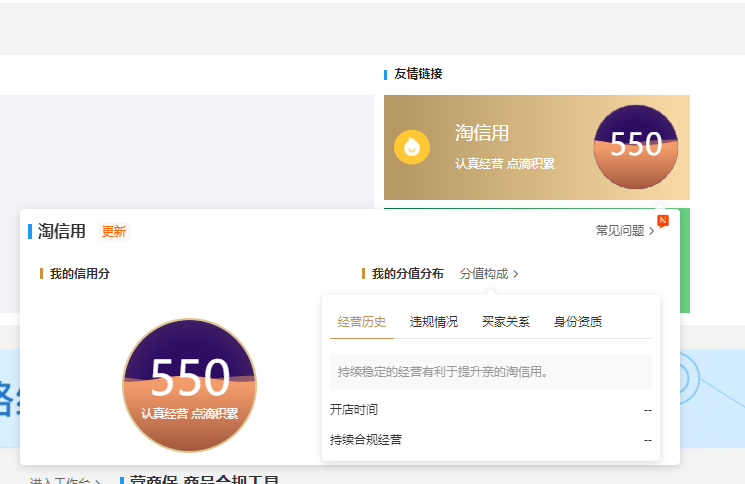The width and height of the screenshot is (745, 484).
Task: Click the 淘信用 panel title
Action: [x=62, y=232]
